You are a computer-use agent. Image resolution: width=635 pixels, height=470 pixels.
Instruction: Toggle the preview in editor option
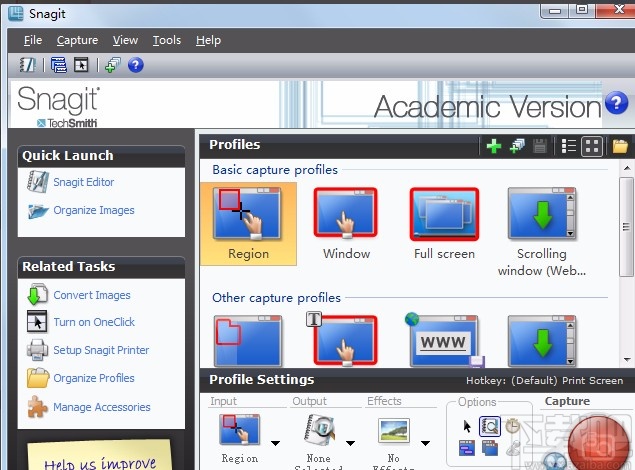490,426
